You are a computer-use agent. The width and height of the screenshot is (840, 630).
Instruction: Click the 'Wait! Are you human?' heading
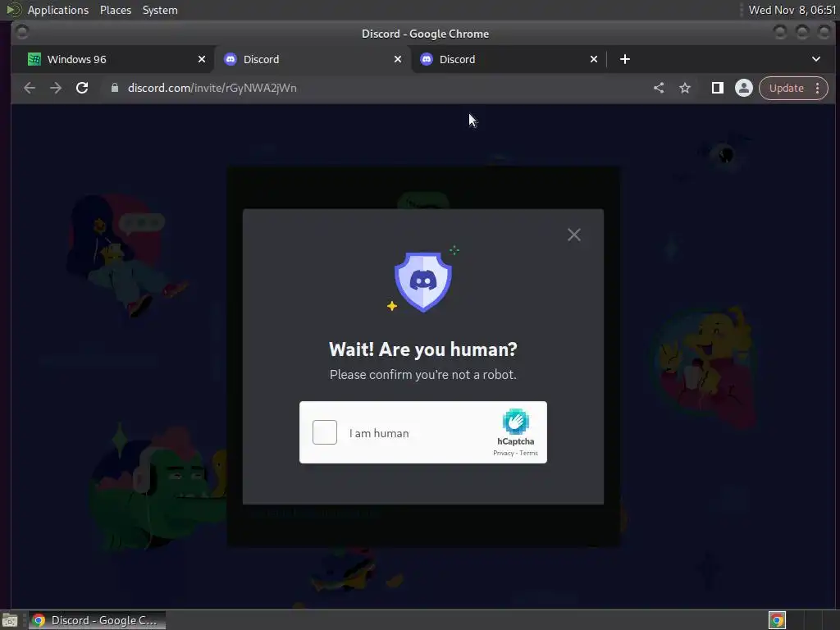(423, 349)
